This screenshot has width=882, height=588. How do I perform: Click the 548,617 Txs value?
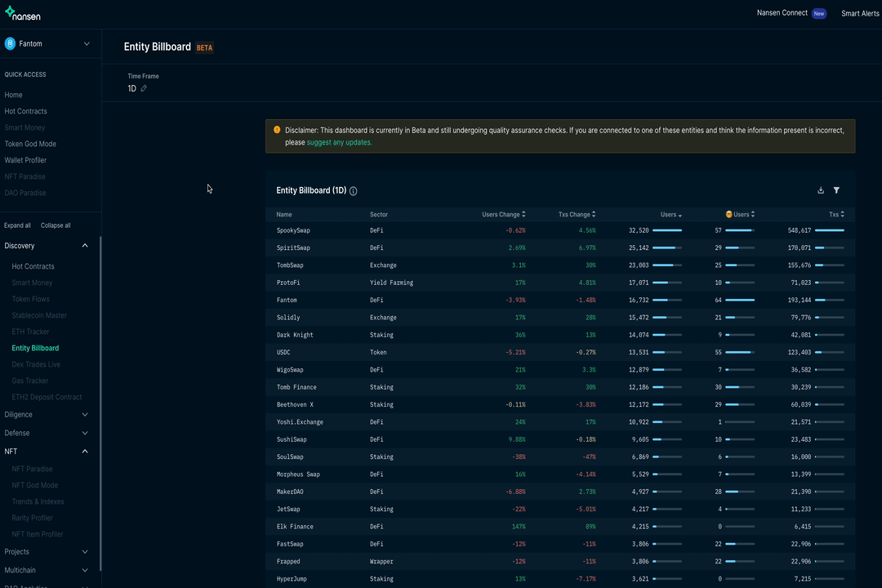(800, 230)
